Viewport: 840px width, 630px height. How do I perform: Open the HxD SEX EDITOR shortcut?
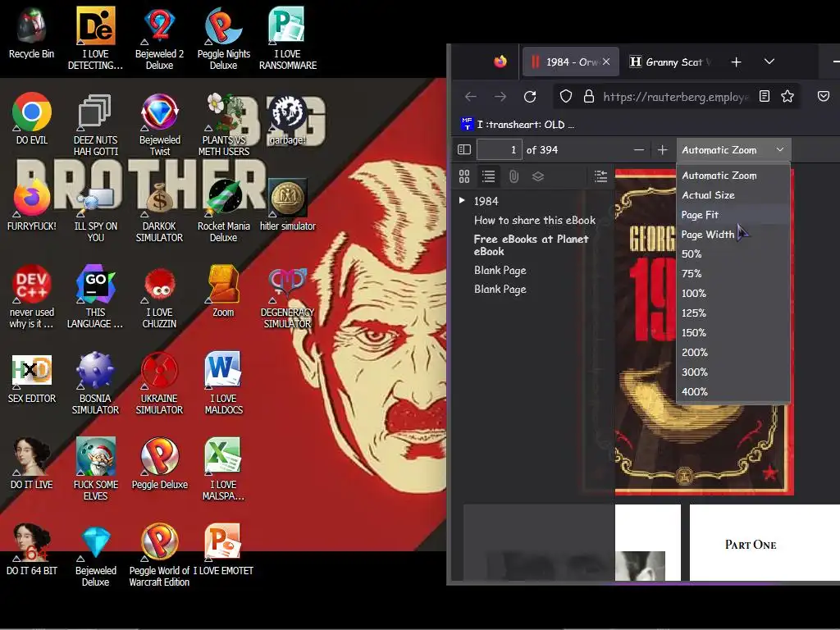click(32, 377)
